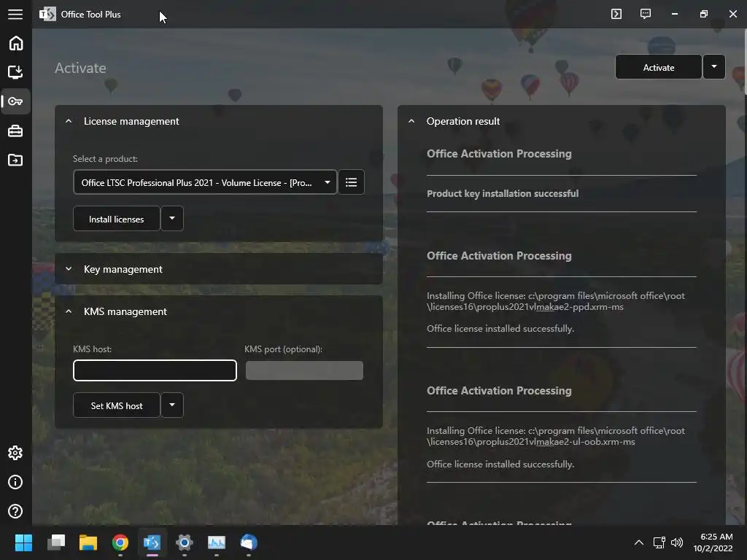This screenshot has height=560, width=747.
Task: Open the command box icon in title bar
Action: point(616,14)
